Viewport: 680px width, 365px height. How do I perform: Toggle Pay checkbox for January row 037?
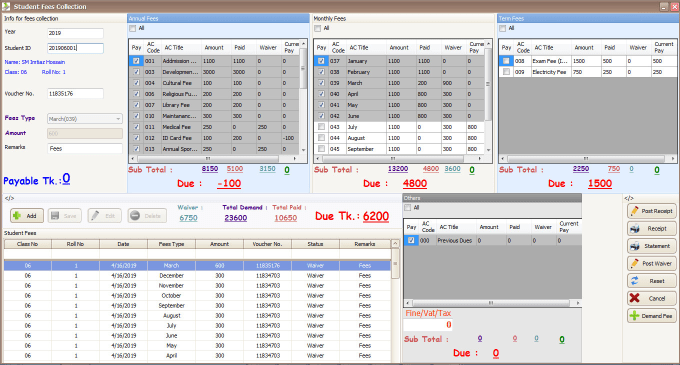[321, 61]
